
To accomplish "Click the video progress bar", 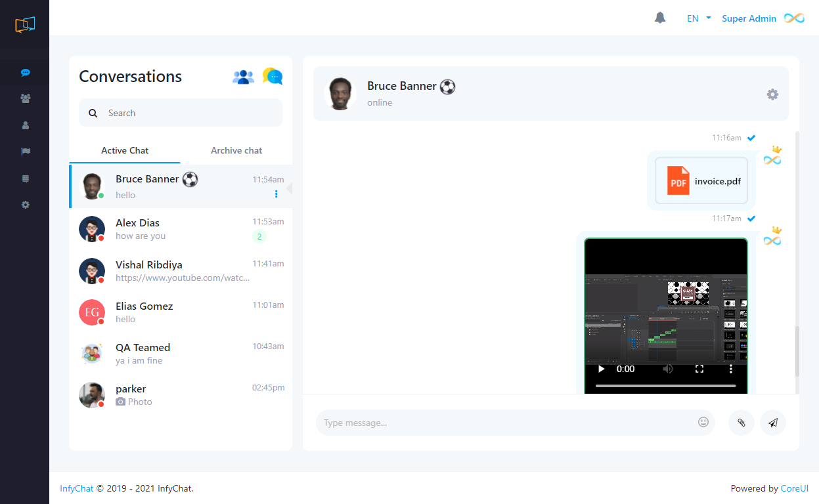I will click(x=665, y=386).
